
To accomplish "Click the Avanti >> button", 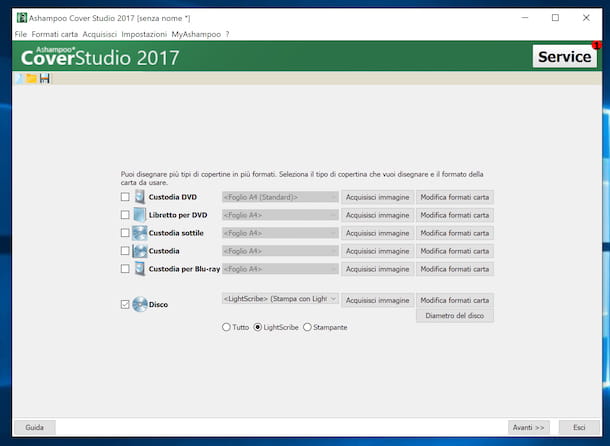I will [528, 427].
